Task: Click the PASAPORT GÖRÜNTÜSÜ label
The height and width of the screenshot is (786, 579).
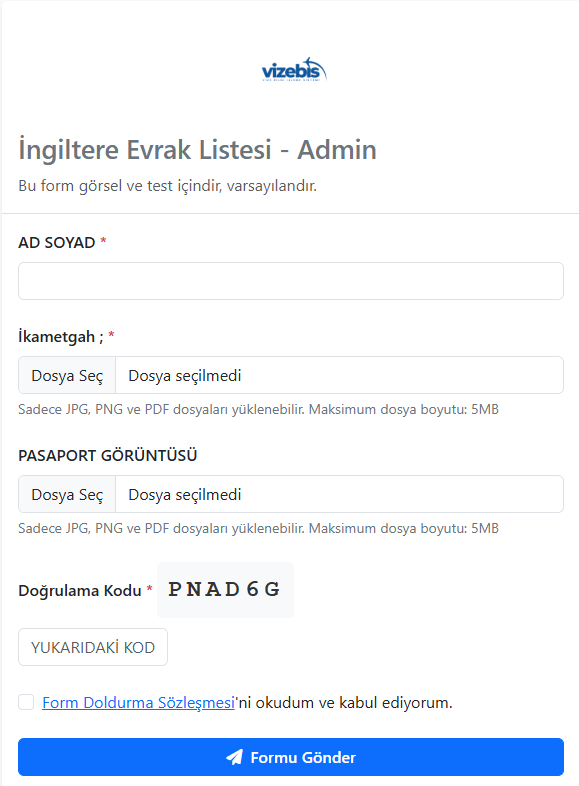Action: 108,456
